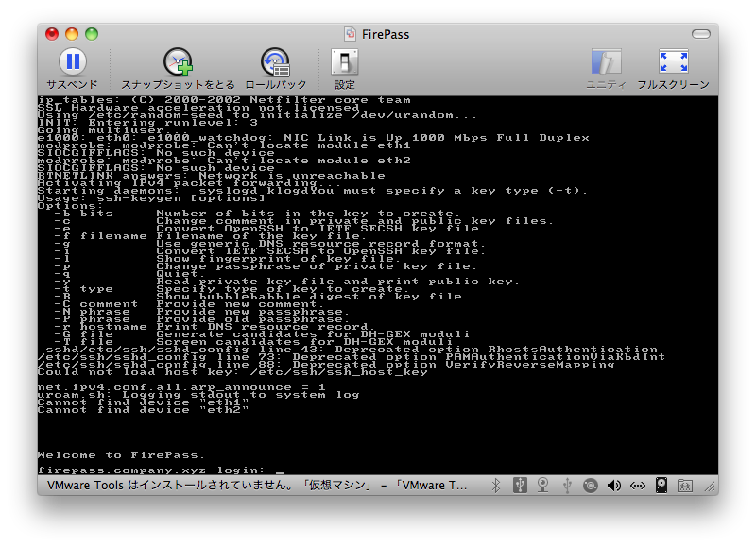The image size is (756, 547).
Task: Click the FirePass document icon in title
Action: pos(350,34)
